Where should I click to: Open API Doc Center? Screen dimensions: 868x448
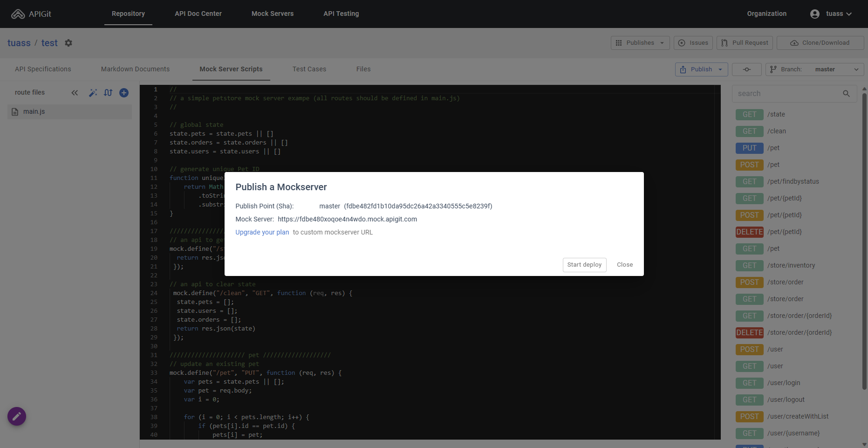point(198,14)
